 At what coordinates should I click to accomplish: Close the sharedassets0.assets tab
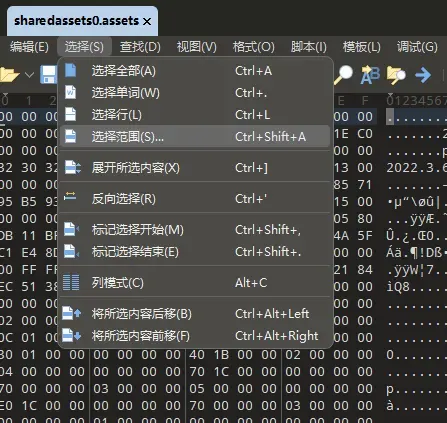(147, 22)
